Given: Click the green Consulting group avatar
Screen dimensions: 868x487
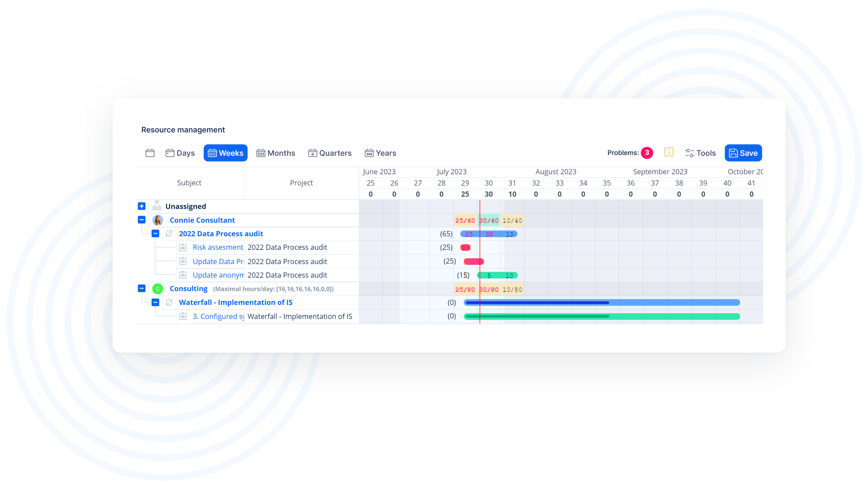Looking at the screenshot, I should click(158, 289).
